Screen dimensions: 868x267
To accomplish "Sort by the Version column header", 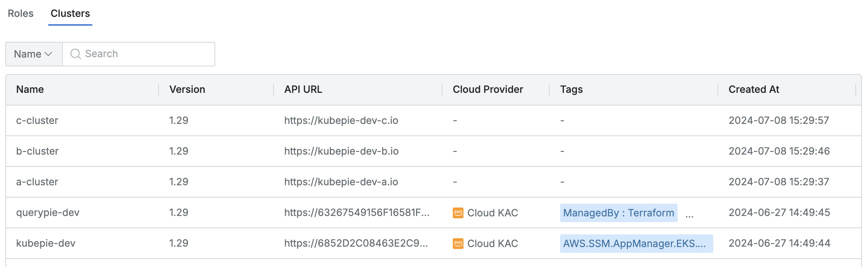I will 187,89.
